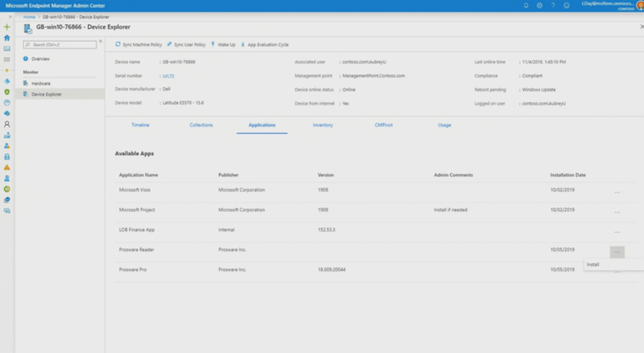Click the green plus create icon in sidebar
Screen dimensions: 644x353
[x=7, y=26]
